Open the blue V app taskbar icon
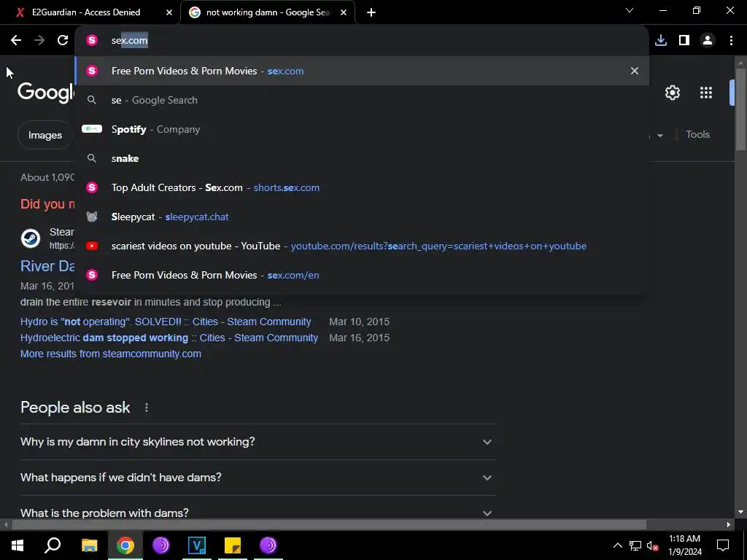 pos(197,545)
